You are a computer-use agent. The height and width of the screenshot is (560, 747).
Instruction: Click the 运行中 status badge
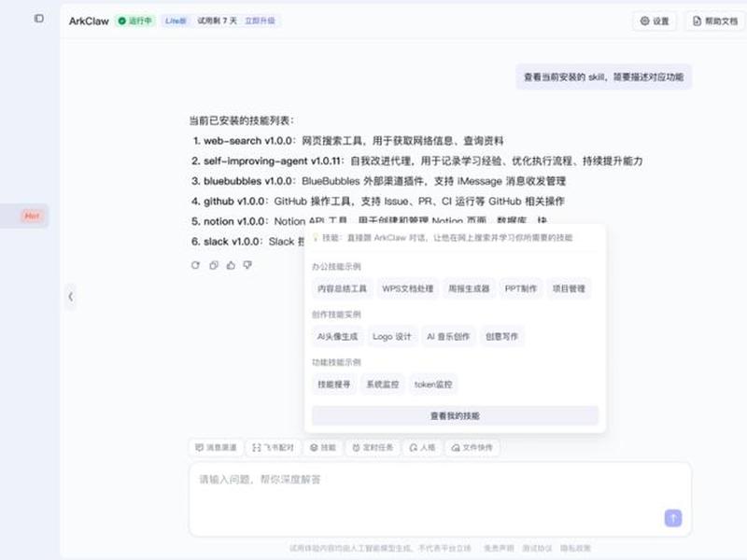(135, 21)
